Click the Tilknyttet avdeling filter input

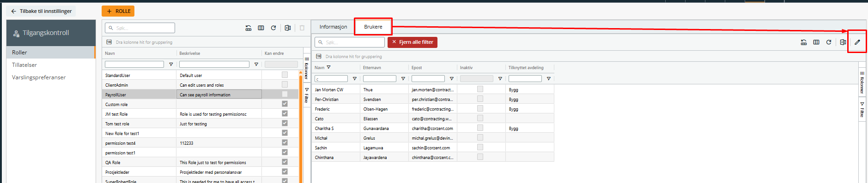525,79
